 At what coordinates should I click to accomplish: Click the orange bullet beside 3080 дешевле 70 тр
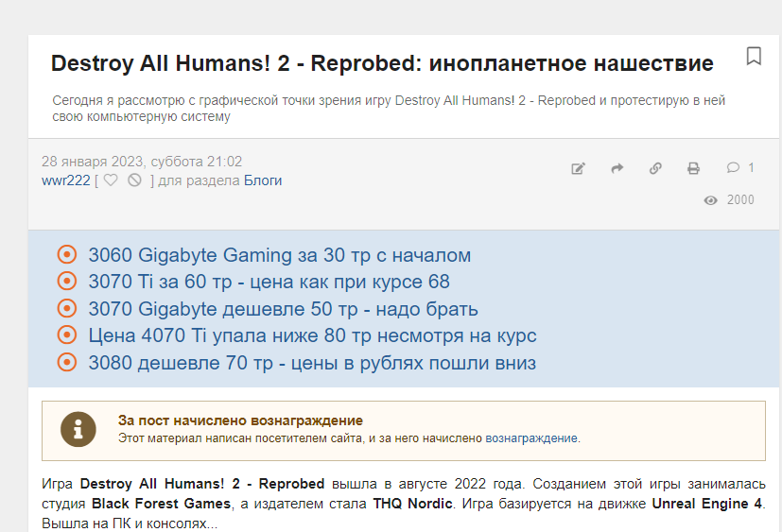pyautogui.click(x=67, y=363)
